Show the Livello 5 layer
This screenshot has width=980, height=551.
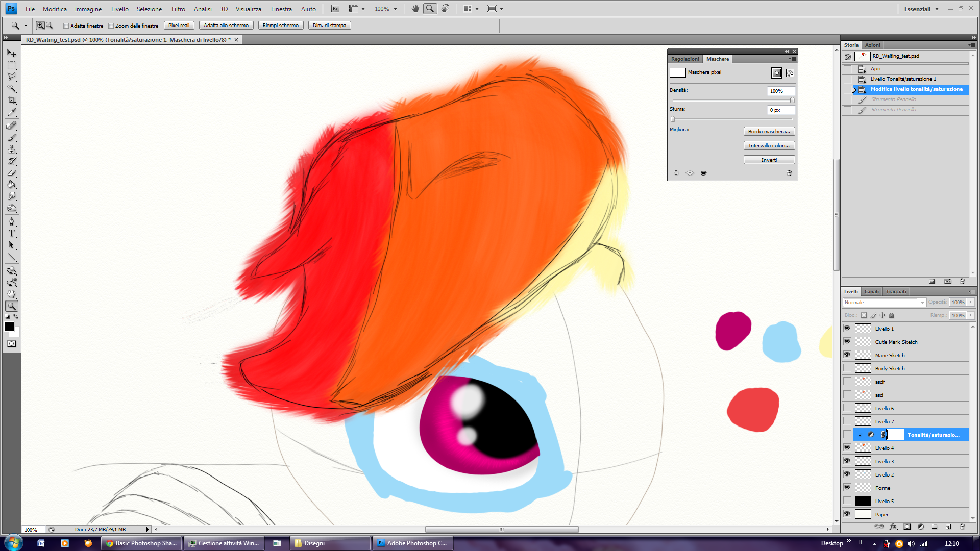pyautogui.click(x=847, y=501)
